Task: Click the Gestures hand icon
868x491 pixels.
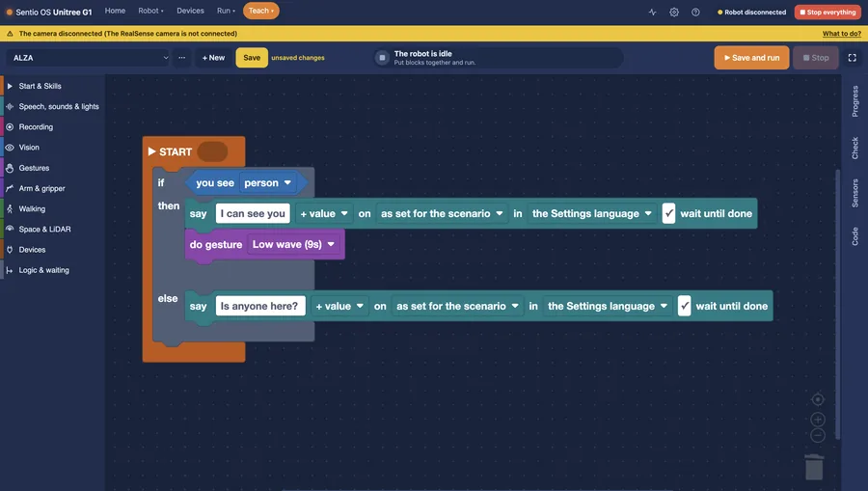Action: [x=10, y=168]
